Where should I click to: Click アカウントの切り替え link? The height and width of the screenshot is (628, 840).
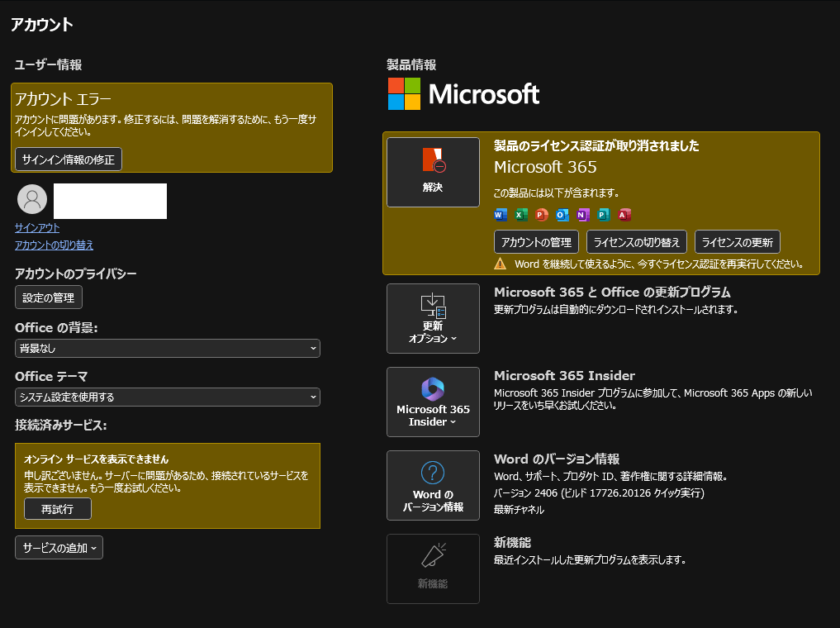point(55,245)
